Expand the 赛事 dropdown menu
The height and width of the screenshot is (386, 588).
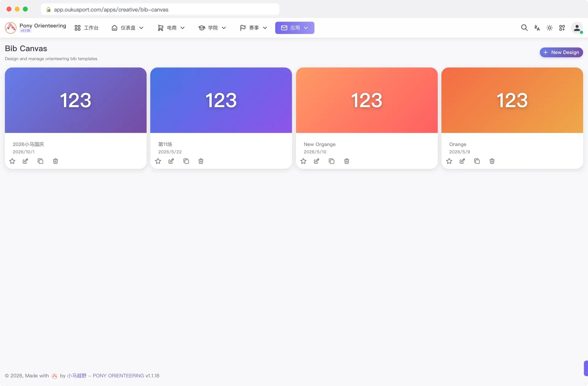pos(254,28)
